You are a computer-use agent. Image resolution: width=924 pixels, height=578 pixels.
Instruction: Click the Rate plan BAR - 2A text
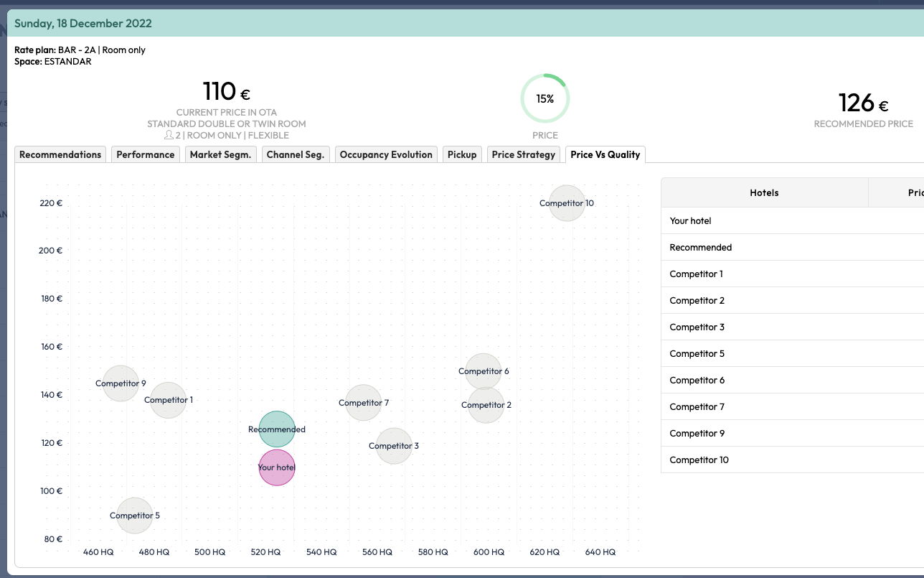pos(80,50)
